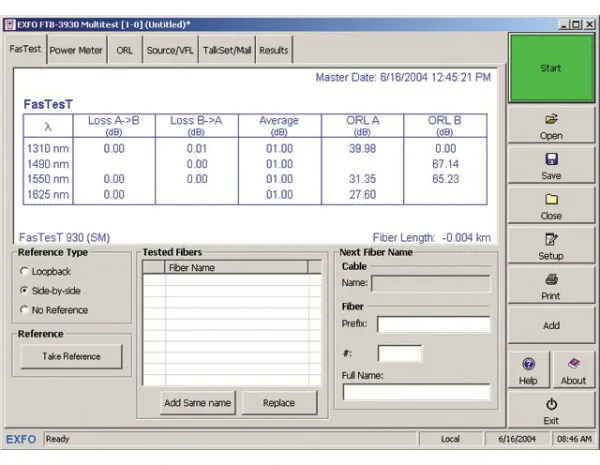This screenshot has width=600, height=465.
Task: Go to the Source/VFL tab
Action: (x=168, y=50)
